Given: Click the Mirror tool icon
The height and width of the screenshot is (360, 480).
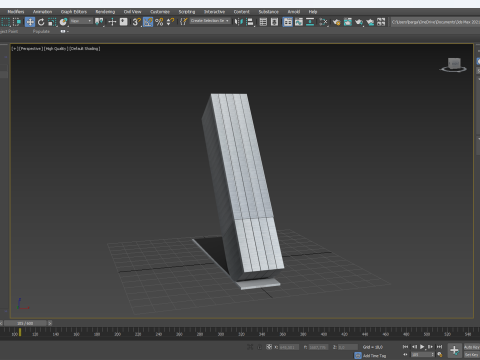Looking at the screenshot, I should 239,22.
